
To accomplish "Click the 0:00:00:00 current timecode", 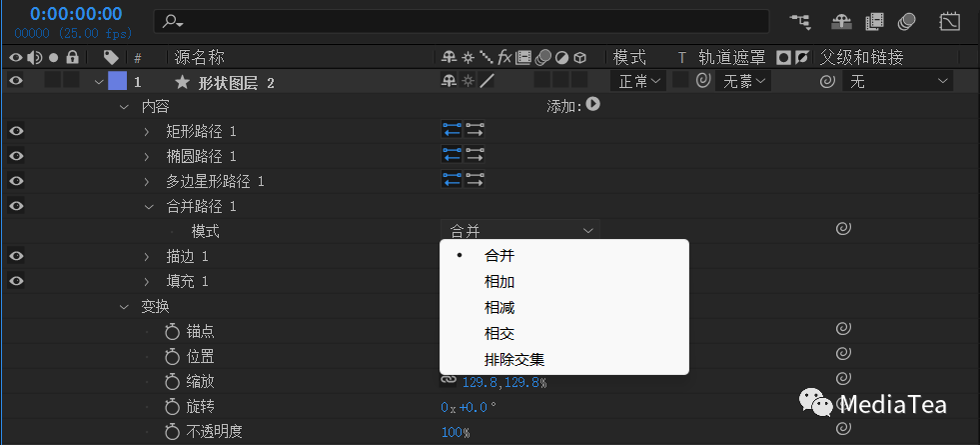I will point(76,13).
